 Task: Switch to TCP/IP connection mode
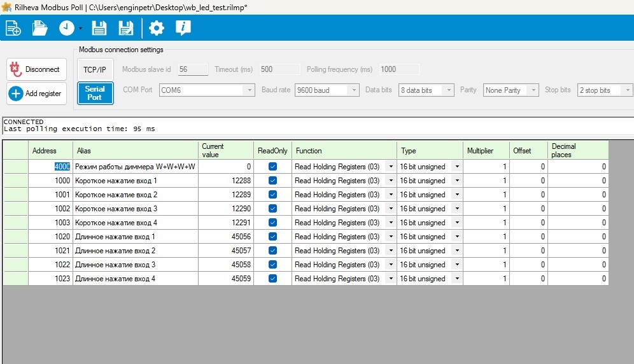[94, 69]
